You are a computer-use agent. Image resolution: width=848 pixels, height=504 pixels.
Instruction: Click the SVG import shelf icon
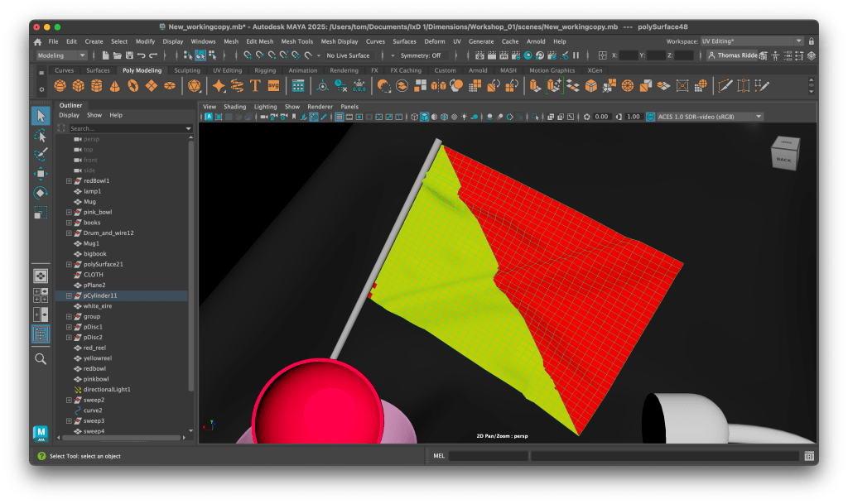[x=273, y=86]
